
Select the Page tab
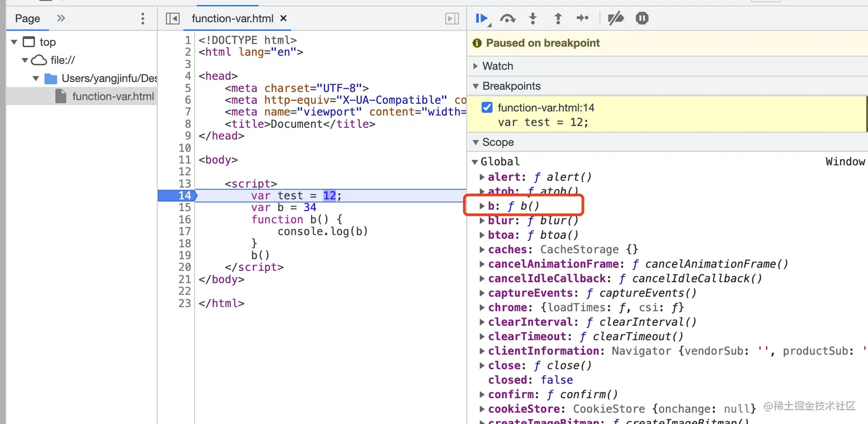click(28, 18)
